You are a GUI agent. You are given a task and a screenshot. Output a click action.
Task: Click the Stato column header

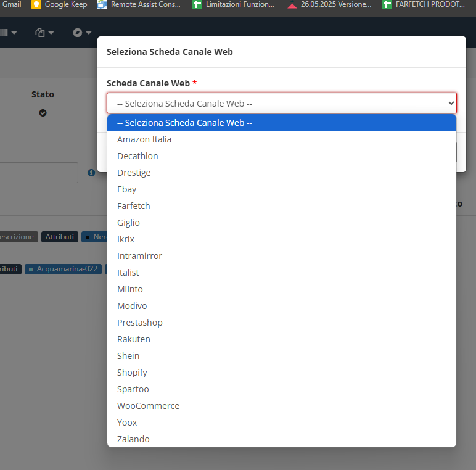43,94
